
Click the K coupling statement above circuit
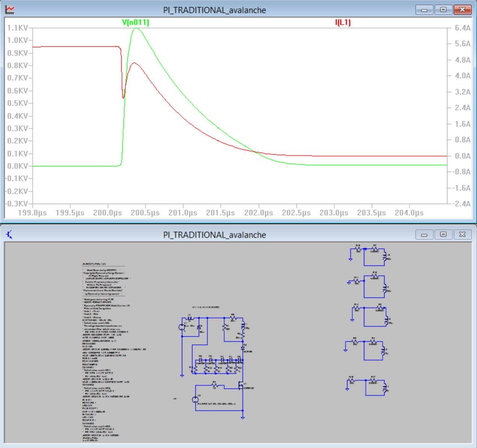(x=206, y=307)
